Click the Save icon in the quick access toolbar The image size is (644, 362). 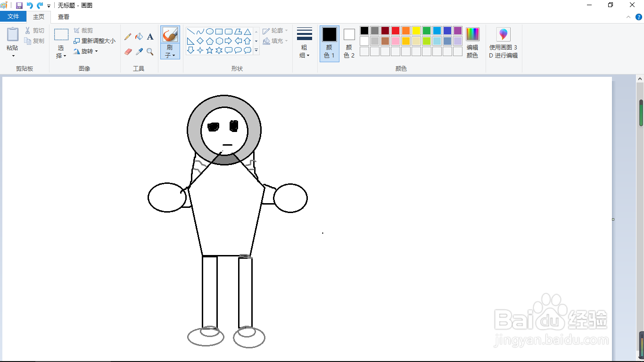[x=19, y=5]
